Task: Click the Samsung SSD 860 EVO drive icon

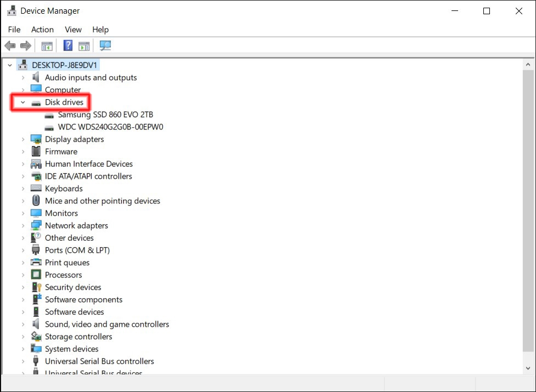Action: 49,116
